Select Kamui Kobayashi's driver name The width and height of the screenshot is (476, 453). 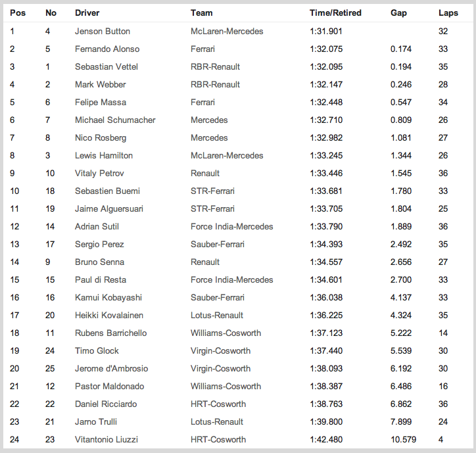pos(108,297)
